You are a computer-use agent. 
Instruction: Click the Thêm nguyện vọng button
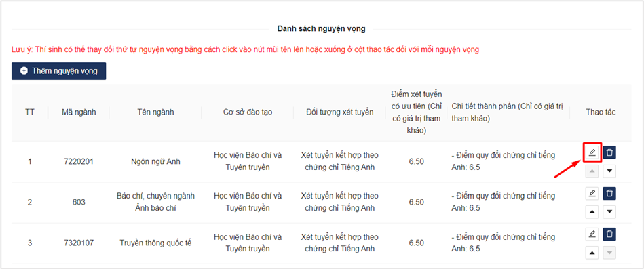click(x=59, y=71)
